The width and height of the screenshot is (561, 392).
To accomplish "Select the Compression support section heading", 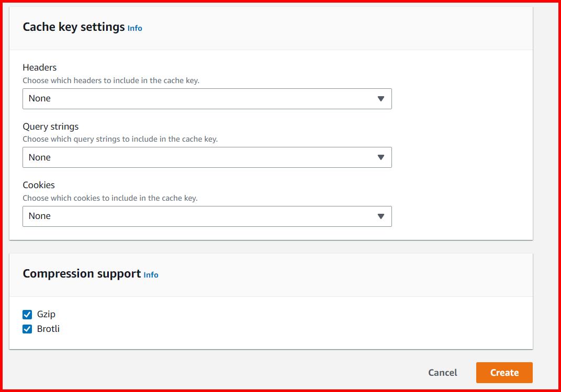I will point(82,273).
